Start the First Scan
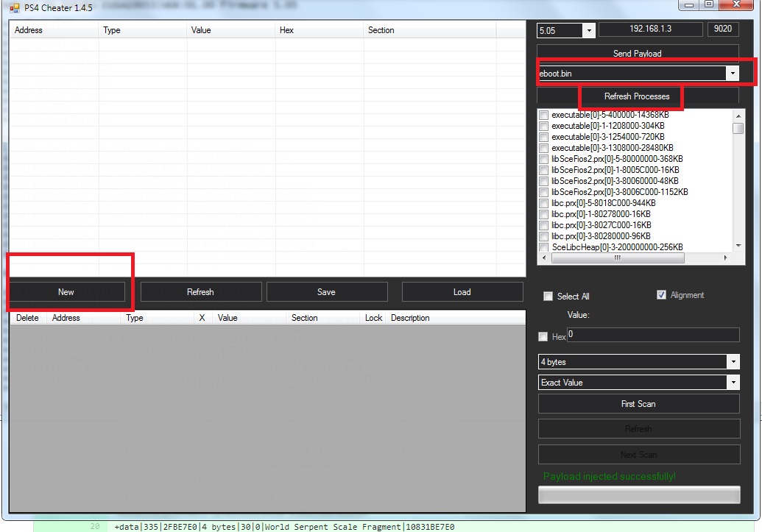The height and width of the screenshot is (532, 762). (638, 404)
